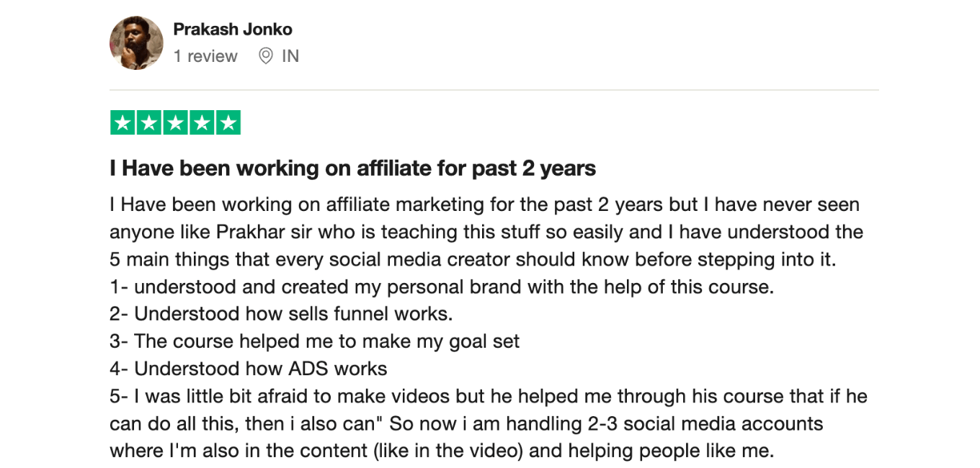Click the final line "helping people like me"

pos(670,451)
